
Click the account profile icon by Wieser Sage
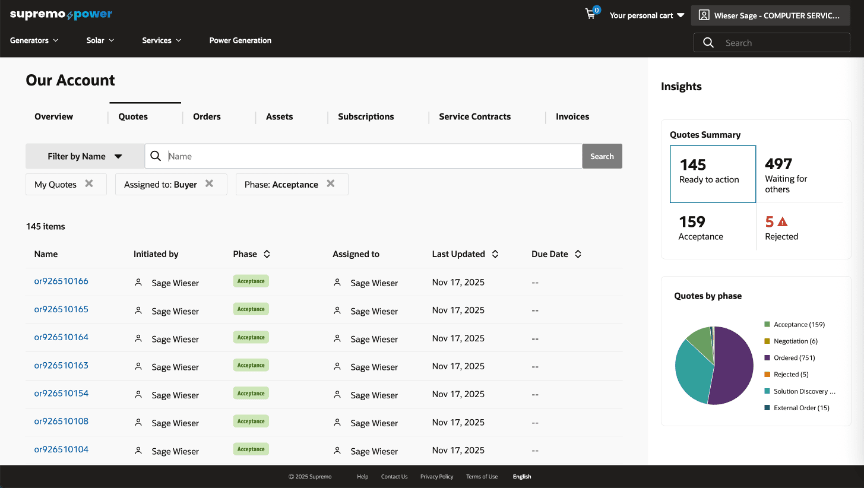[x=704, y=15]
